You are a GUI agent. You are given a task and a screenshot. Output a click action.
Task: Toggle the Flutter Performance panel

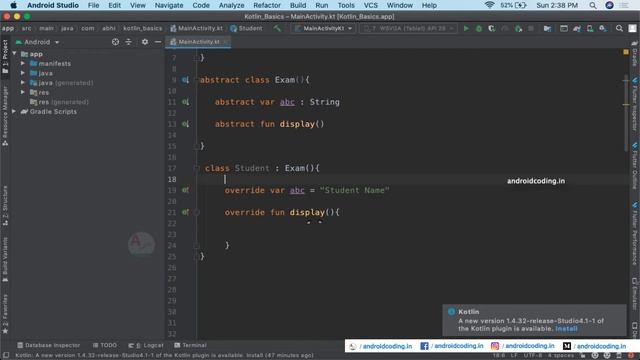635,233
